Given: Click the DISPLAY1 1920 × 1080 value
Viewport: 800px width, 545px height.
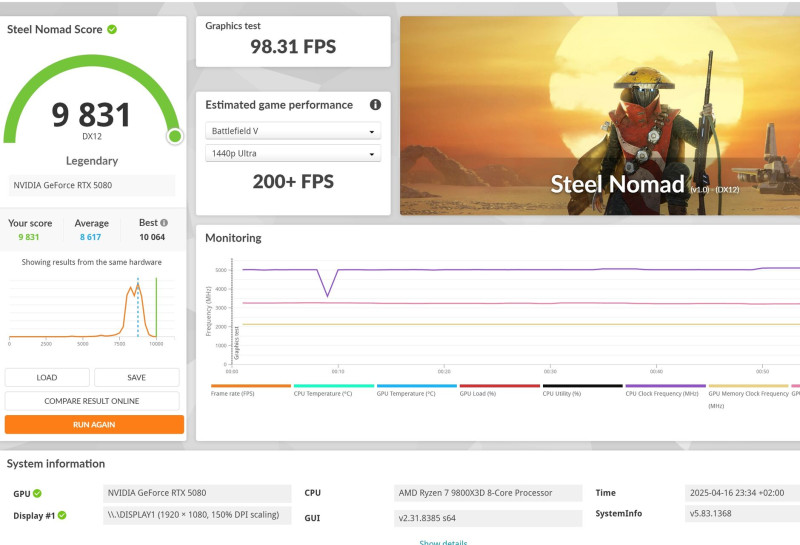Looking at the screenshot, I should pos(197,515).
